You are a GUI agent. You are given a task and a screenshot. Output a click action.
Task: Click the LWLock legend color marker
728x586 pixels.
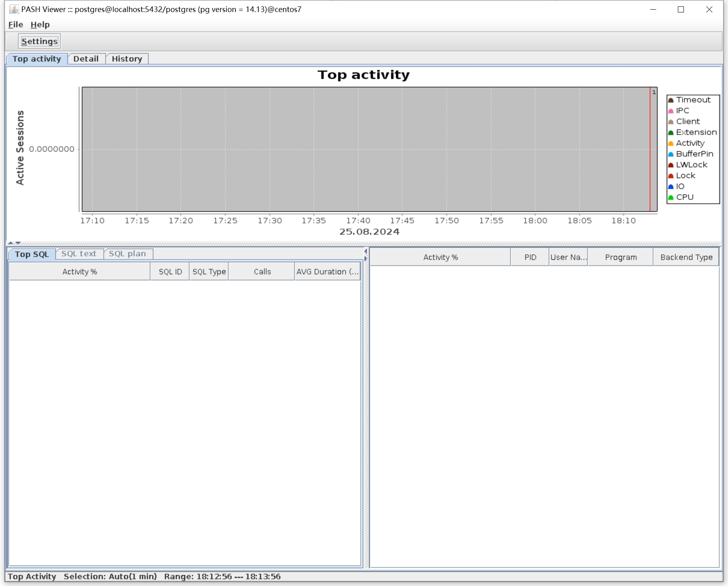(x=671, y=165)
